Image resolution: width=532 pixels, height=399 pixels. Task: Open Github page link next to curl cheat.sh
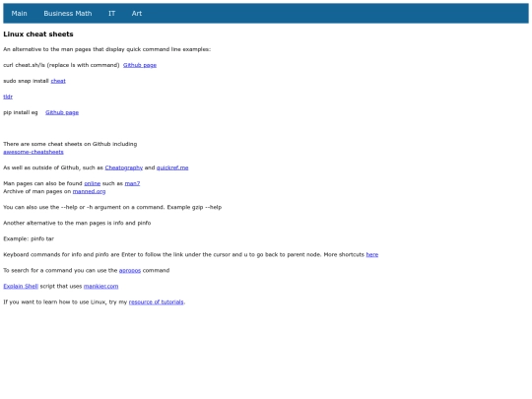[x=140, y=65]
